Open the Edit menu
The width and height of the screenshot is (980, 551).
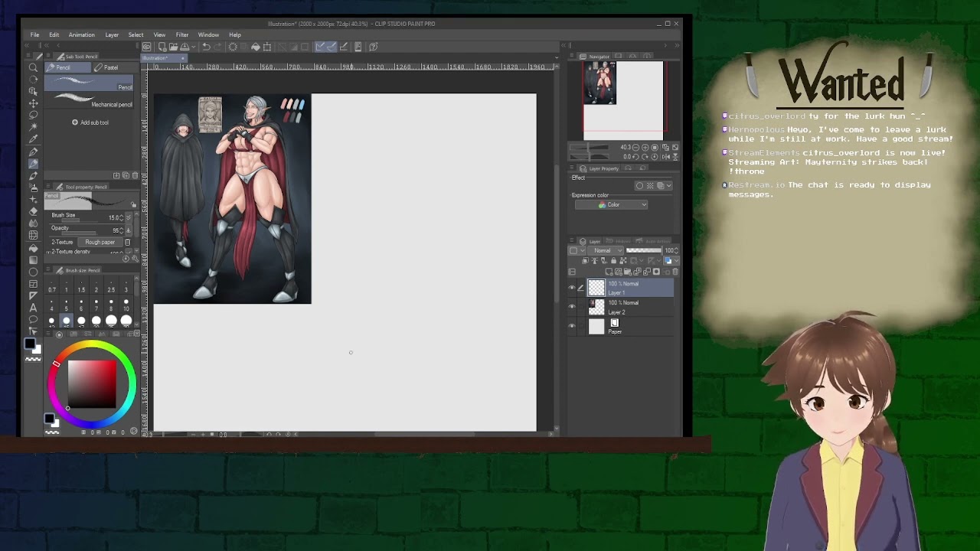click(54, 34)
